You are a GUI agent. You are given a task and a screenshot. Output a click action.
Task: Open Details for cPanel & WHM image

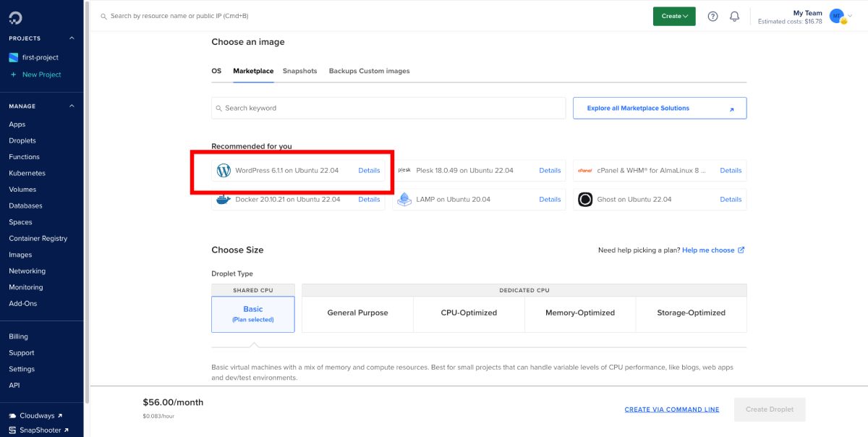[x=731, y=171]
